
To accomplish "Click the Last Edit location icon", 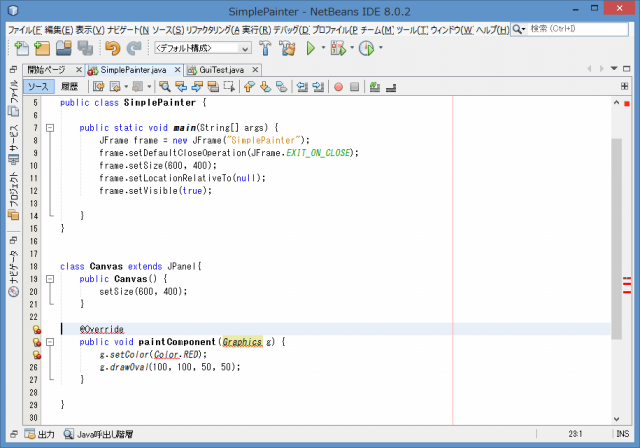I will pos(98,86).
